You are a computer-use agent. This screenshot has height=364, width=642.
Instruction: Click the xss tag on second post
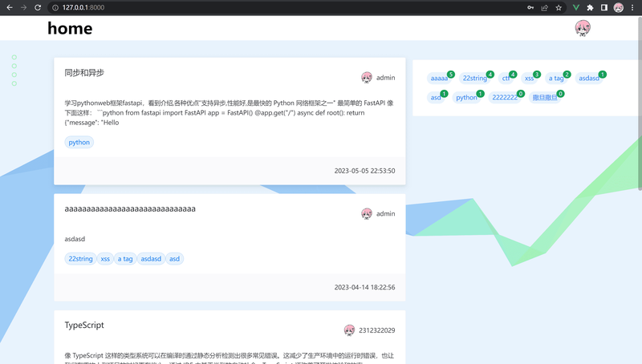pos(105,258)
